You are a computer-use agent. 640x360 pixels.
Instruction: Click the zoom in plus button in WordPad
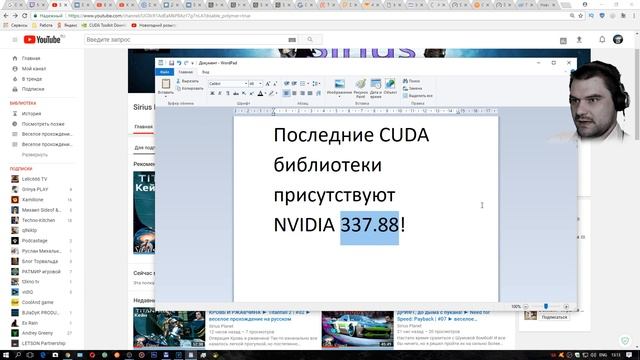point(566,307)
